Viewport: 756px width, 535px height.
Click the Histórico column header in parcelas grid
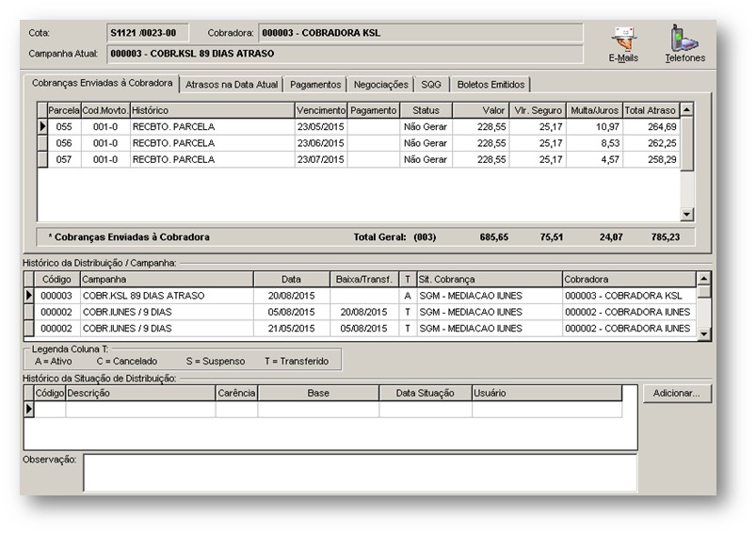click(x=212, y=110)
